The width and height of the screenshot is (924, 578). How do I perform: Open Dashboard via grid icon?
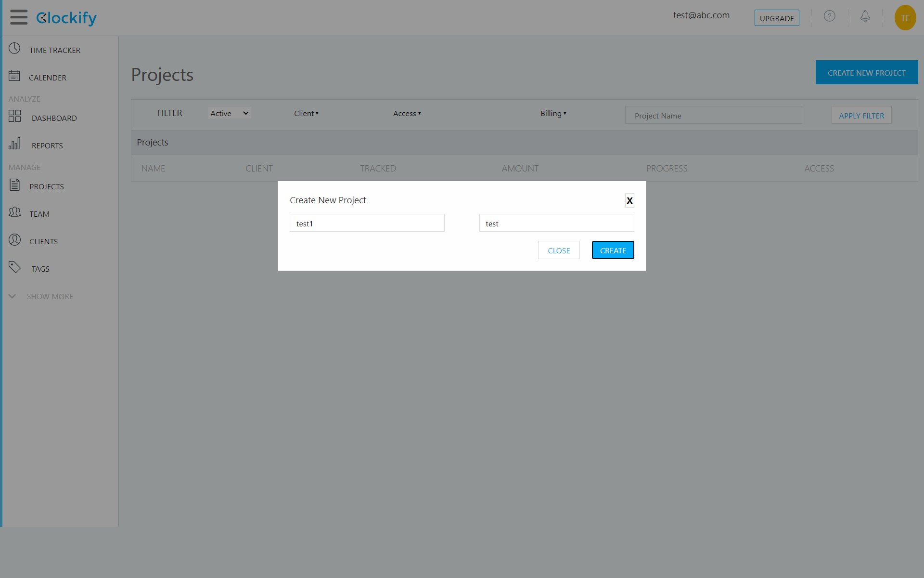click(15, 116)
